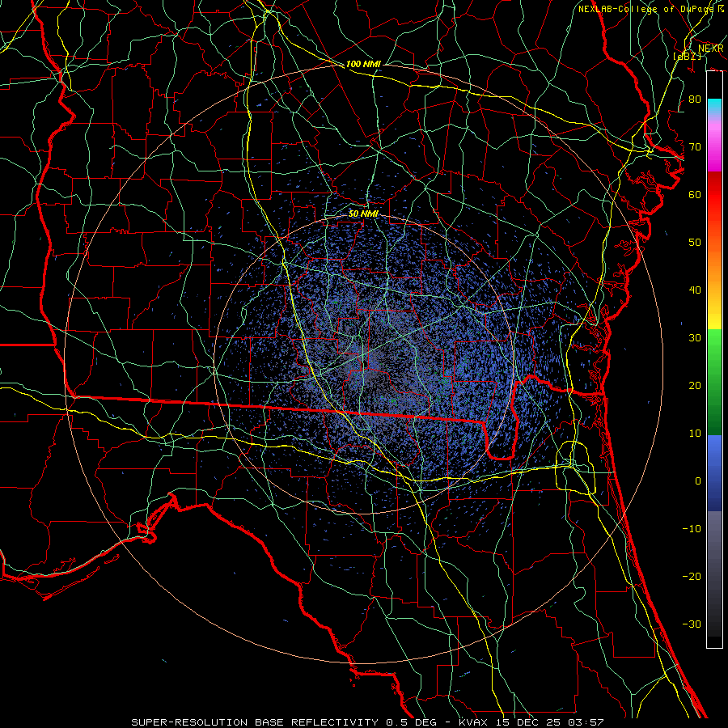
Task: Click the 20 value on the dBZ scale
Action: (695, 386)
